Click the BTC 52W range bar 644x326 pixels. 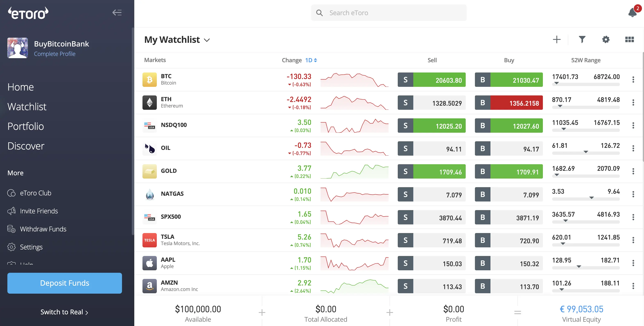point(586,84)
